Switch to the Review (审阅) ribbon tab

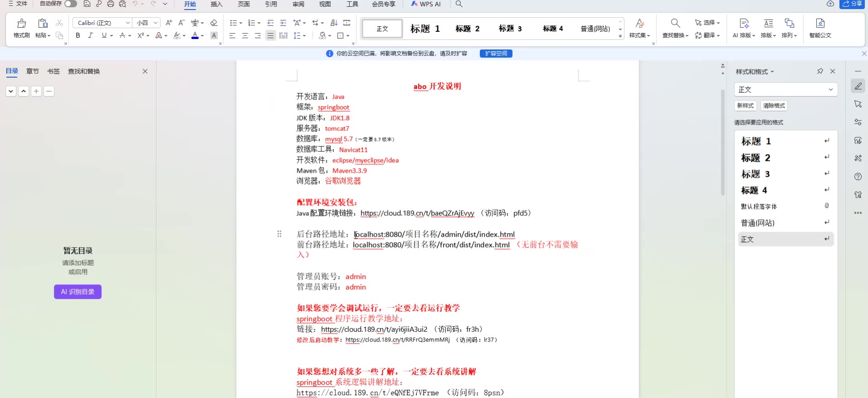[x=298, y=4]
